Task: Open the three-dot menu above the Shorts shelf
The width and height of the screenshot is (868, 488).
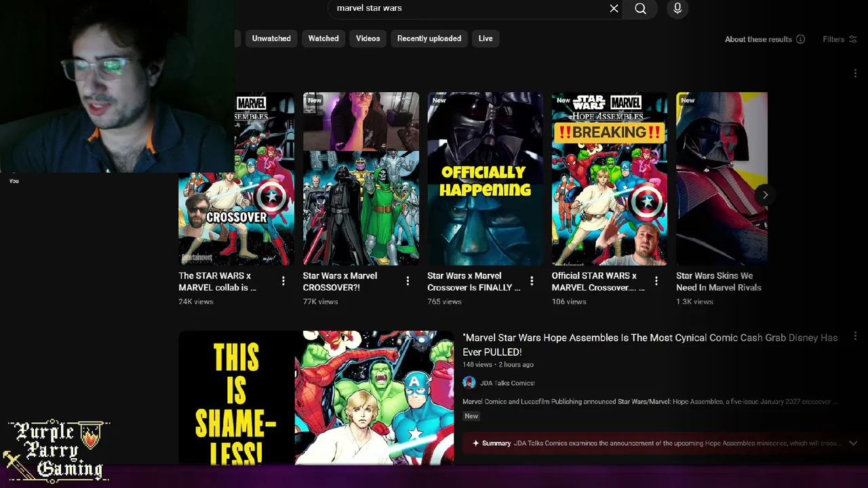Action: point(855,73)
